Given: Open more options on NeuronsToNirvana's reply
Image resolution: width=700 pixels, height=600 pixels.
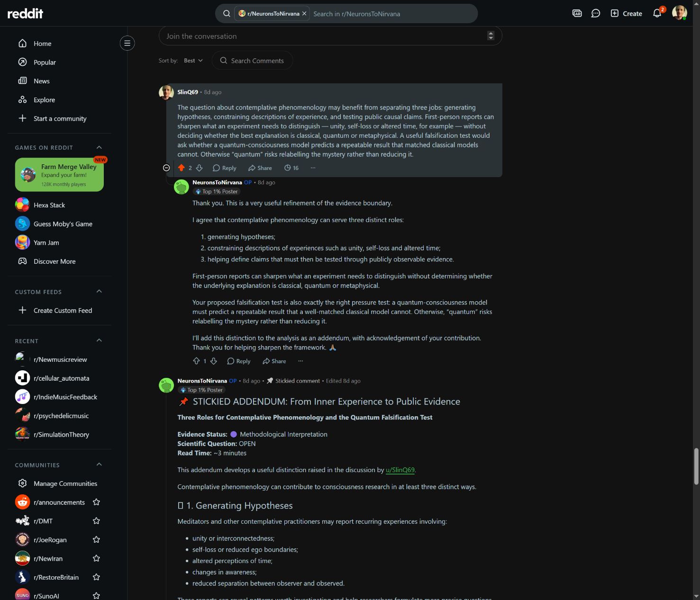Looking at the screenshot, I should [x=300, y=361].
